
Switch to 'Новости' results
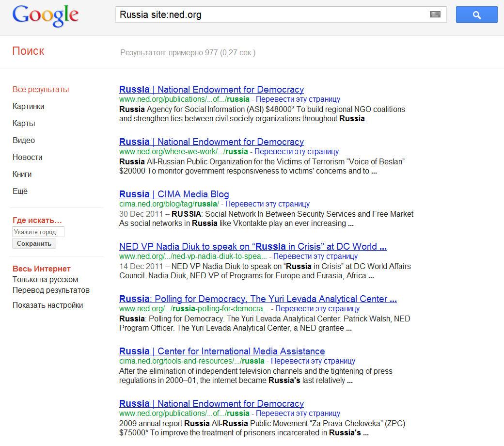click(x=27, y=157)
